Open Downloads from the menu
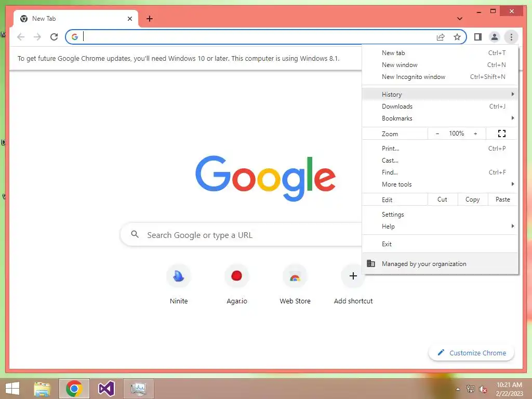532x399 pixels. (x=440, y=106)
